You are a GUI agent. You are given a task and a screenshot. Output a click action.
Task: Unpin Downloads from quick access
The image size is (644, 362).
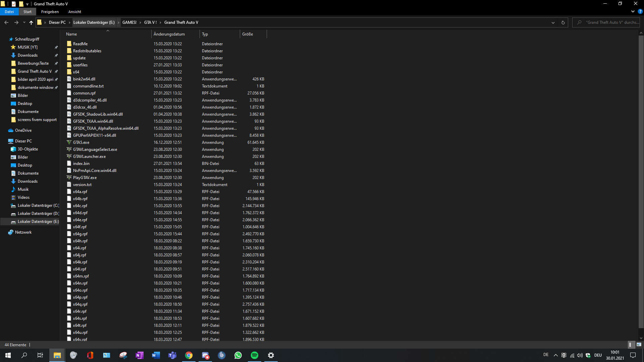click(56, 55)
